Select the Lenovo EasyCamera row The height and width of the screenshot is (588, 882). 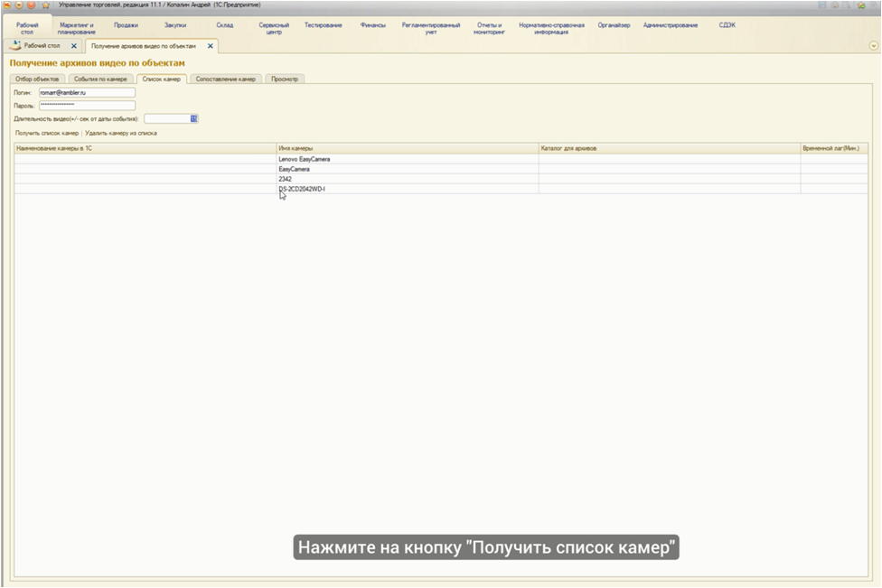(x=441, y=160)
